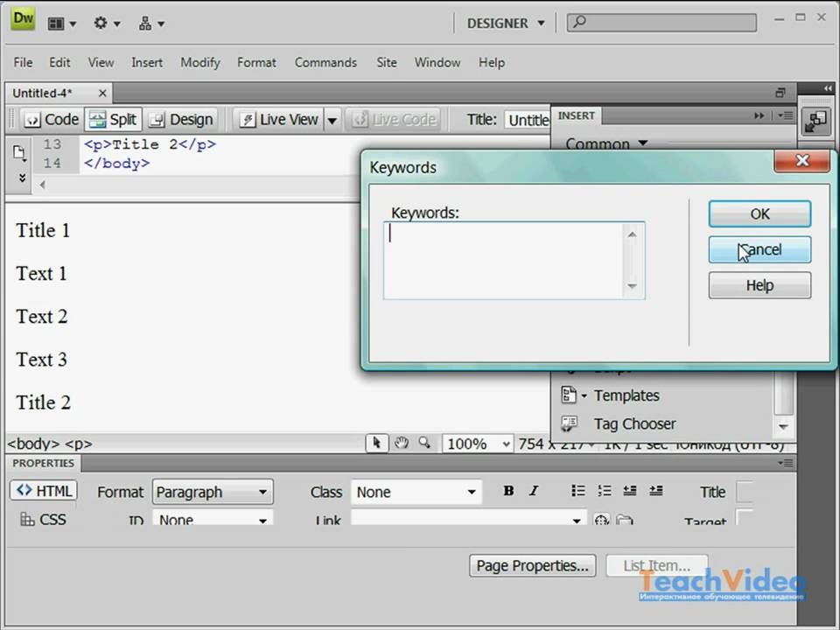Open the PROPERTIES panel options menu
The image size is (840, 630).
tap(786, 463)
